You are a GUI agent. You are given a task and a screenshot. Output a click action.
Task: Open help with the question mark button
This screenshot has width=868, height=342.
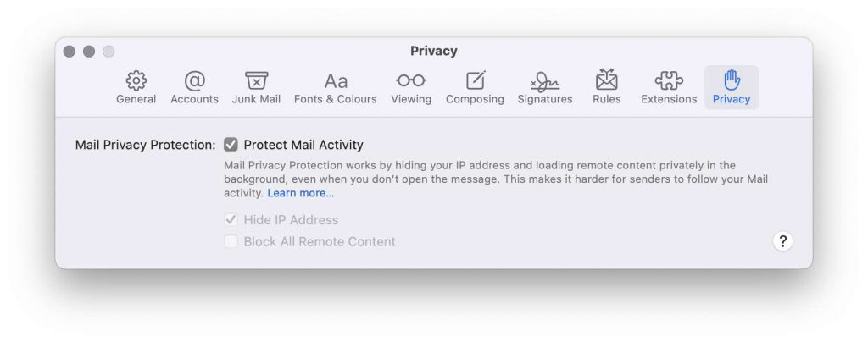pos(782,241)
